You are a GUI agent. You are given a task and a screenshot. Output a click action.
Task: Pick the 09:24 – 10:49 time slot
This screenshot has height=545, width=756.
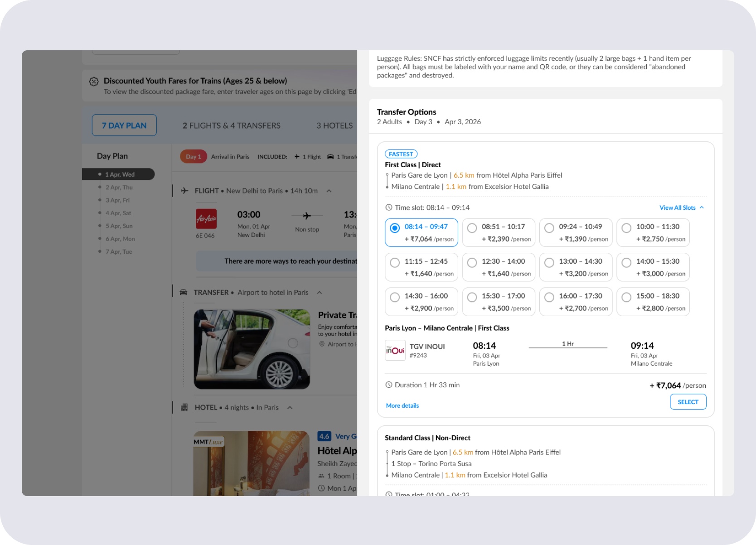576,232
